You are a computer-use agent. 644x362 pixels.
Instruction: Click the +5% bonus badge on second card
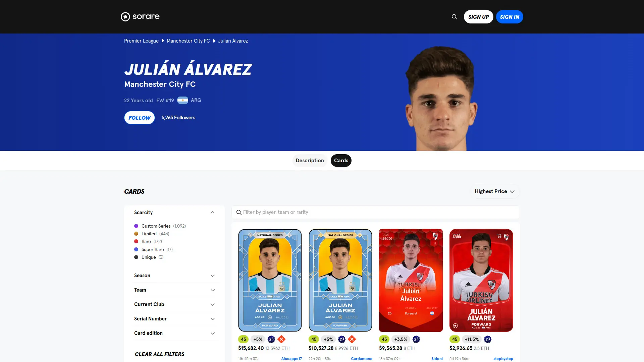click(x=328, y=339)
